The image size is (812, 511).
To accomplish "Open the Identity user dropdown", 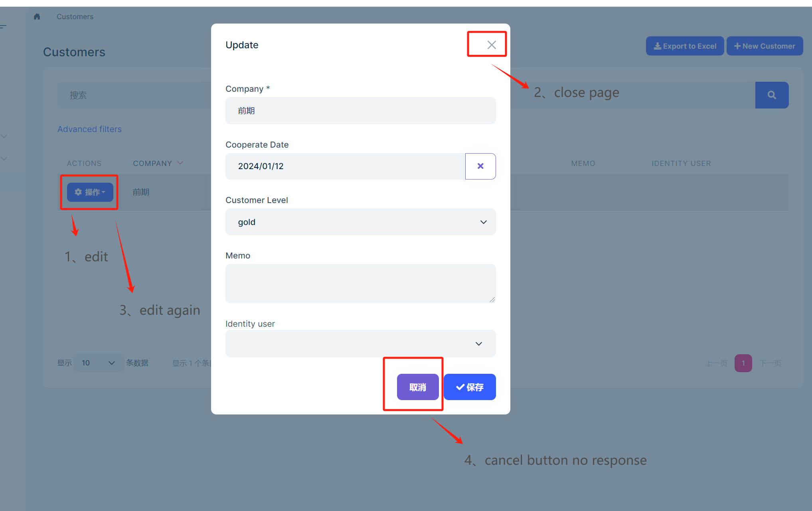I will click(x=360, y=344).
